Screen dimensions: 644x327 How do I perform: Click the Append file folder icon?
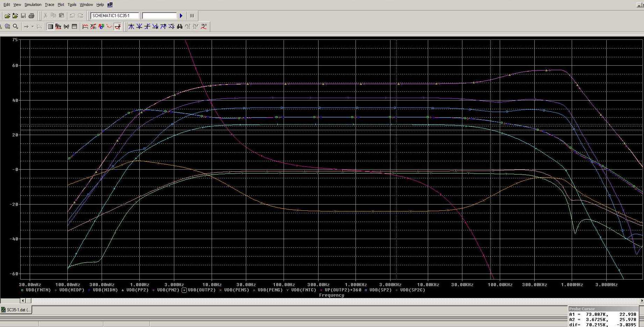click(x=15, y=16)
